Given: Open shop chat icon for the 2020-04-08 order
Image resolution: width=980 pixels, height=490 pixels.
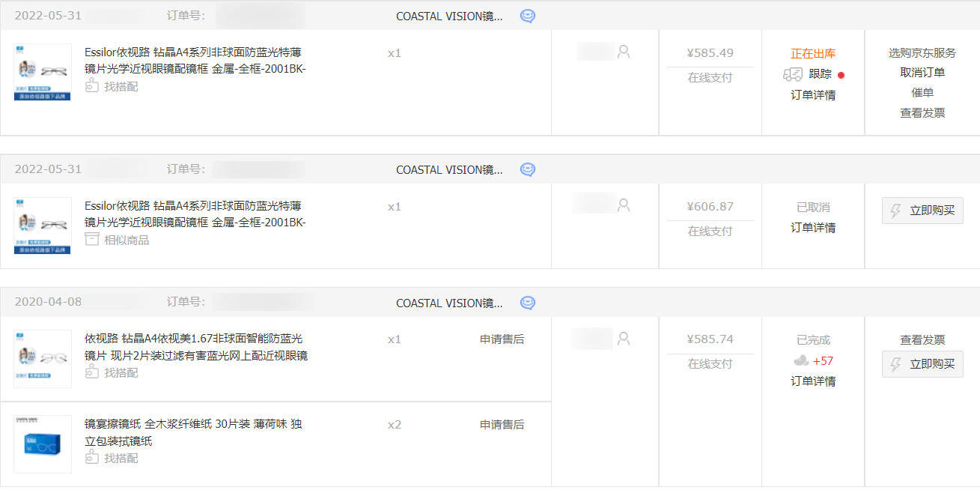Looking at the screenshot, I should tap(528, 303).
